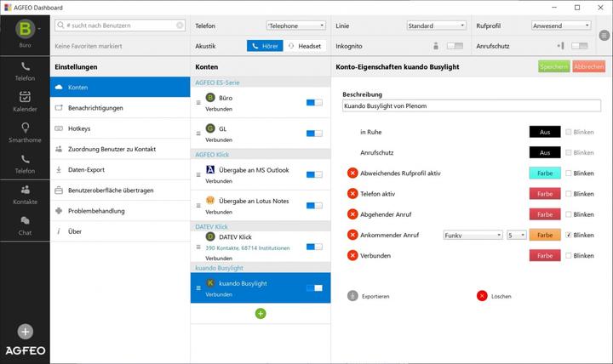613x364 pixels.
Task: Click the Aus color button for in Ruhe
Action: [x=545, y=132]
